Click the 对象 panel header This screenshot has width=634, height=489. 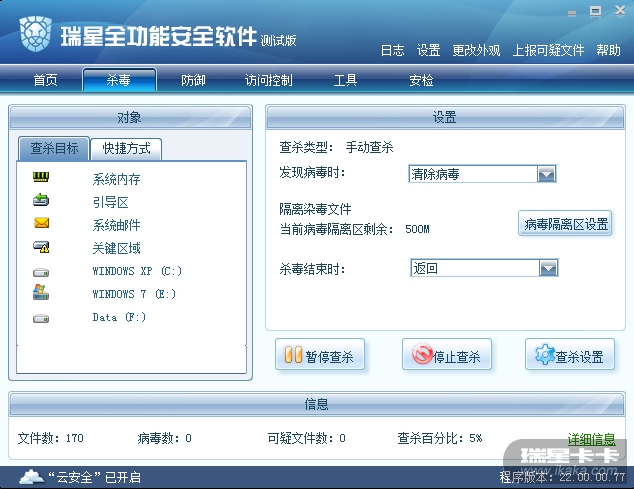(x=130, y=117)
